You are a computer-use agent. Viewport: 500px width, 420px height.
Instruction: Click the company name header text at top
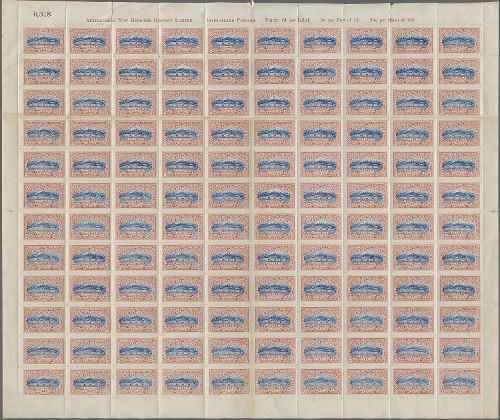tap(139, 20)
